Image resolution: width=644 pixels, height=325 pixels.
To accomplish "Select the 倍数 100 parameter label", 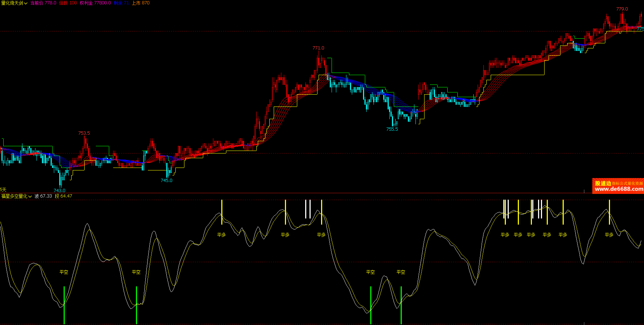I will (x=68, y=3).
